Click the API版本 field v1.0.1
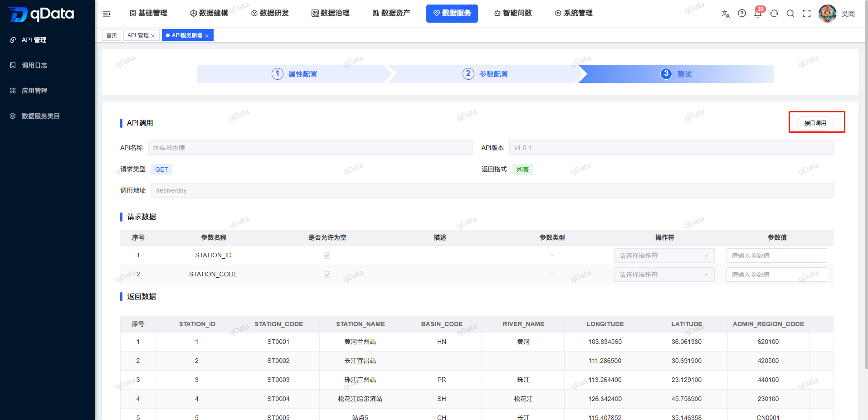The width and height of the screenshot is (868, 420). pyautogui.click(x=671, y=148)
